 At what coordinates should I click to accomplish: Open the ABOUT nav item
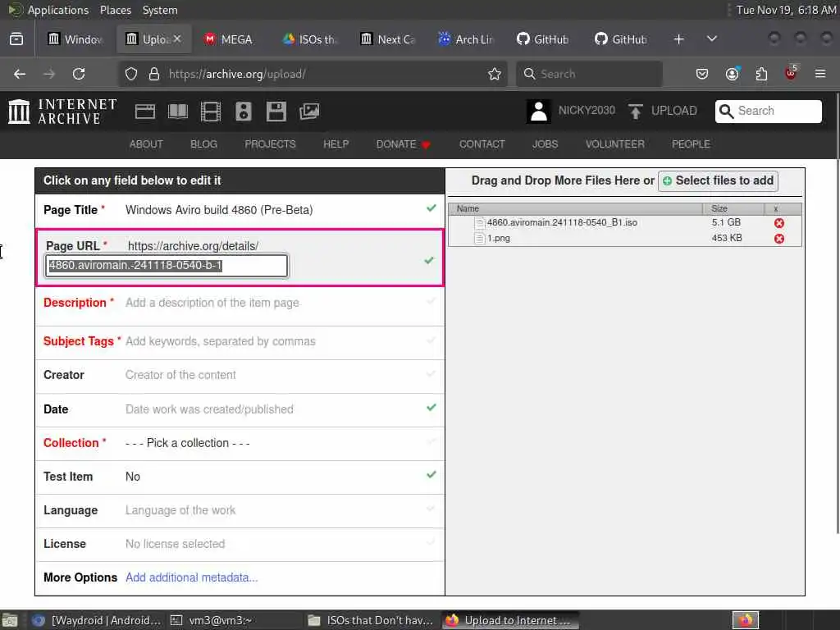pyautogui.click(x=146, y=144)
